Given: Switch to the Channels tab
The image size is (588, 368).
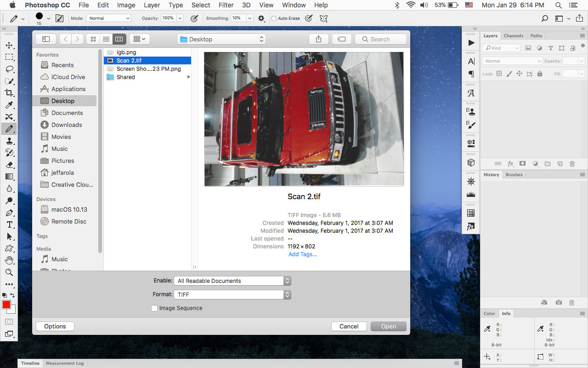Looking at the screenshot, I should coord(514,35).
